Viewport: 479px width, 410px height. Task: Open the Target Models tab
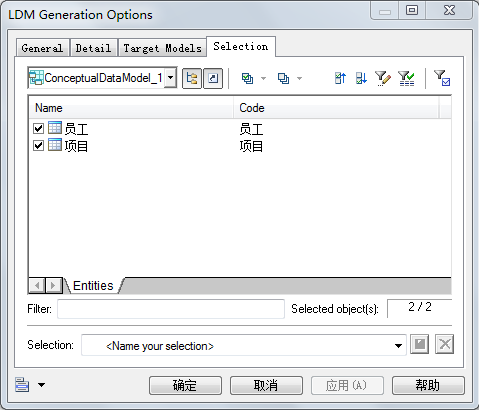tap(163, 48)
